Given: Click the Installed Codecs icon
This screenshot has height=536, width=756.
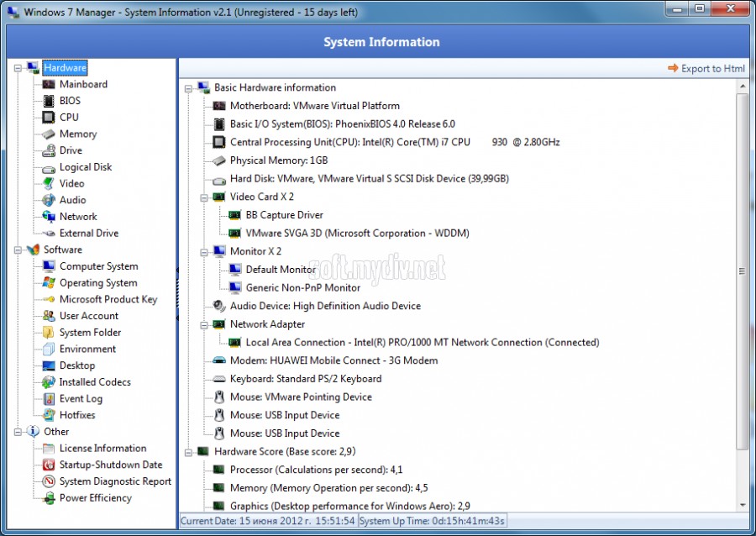Looking at the screenshot, I should [49, 382].
